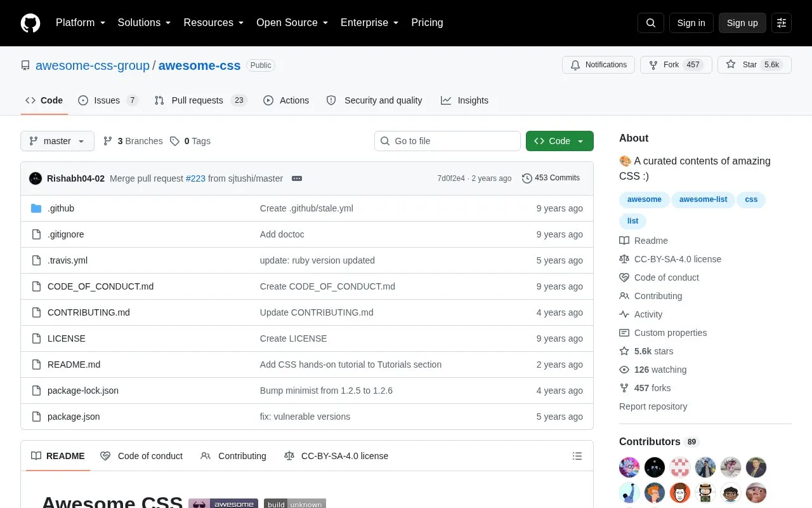Image resolution: width=812 pixels, height=508 pixels.
Task: Go to the Actions tab
Action: (x=286, y=100)
